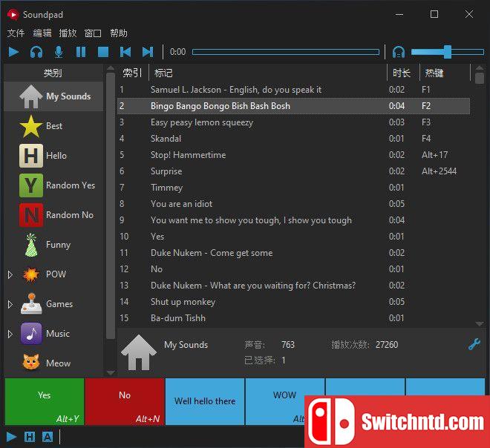490x448 pixels.
Task: Click the category panel scroll up arrow
Action: pos(111,68)
